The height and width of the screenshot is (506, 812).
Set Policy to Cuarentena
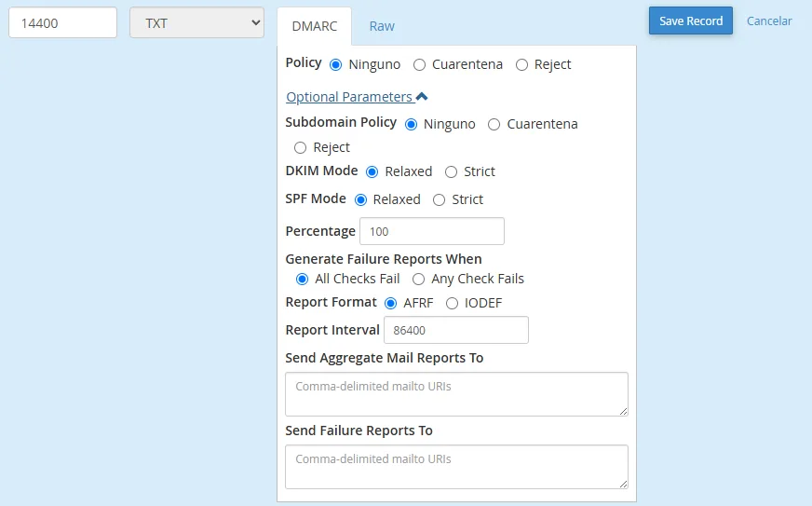click(x=420, y=65)
